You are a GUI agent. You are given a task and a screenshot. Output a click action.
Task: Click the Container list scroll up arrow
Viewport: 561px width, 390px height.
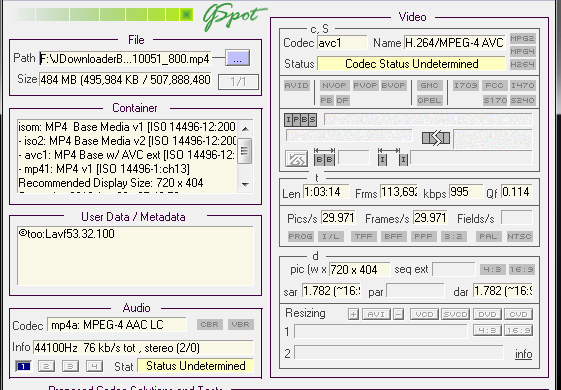click(245, 129)
